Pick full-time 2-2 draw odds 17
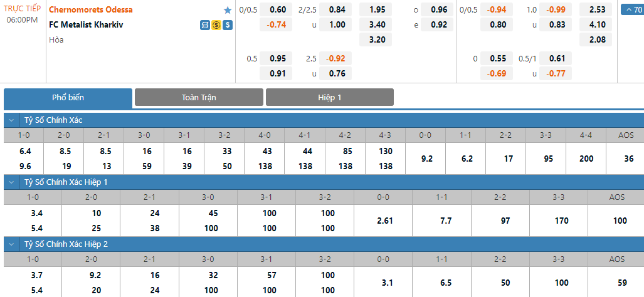Image resolution: width=644 pixels, height=297 pixels. pyautogui.click(x=508, y=159)
